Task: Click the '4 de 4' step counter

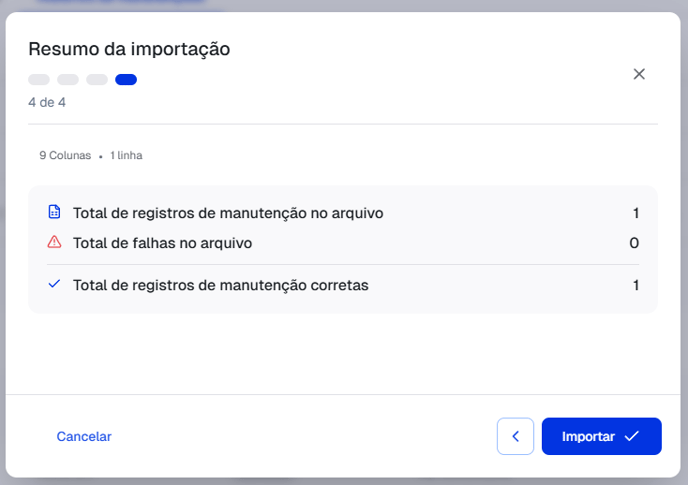Action: click(47, 102)
